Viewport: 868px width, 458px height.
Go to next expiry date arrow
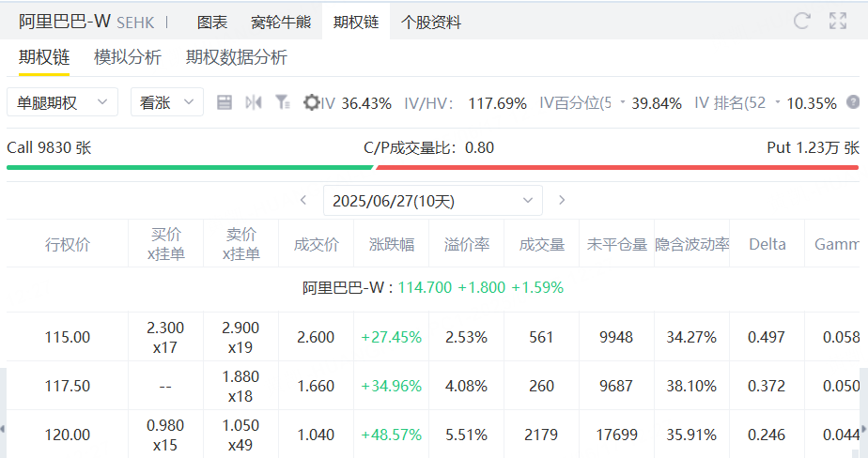pyautogui.click(x=562, y=200)
